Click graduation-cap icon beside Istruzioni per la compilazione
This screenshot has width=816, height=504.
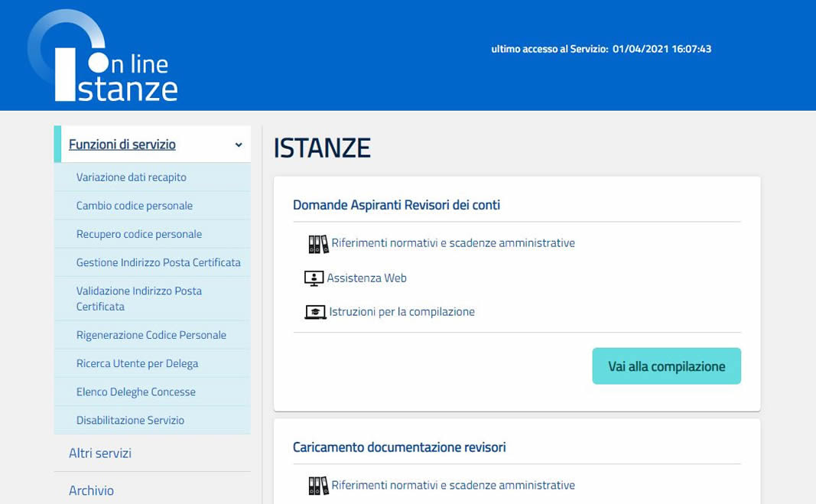tap(315, 312)
